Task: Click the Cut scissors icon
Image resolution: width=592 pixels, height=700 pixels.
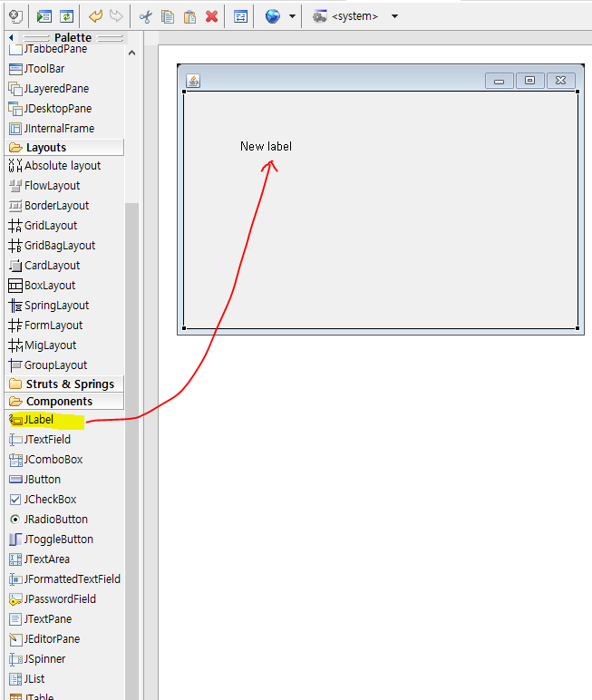Action: (x=146, y=17)
